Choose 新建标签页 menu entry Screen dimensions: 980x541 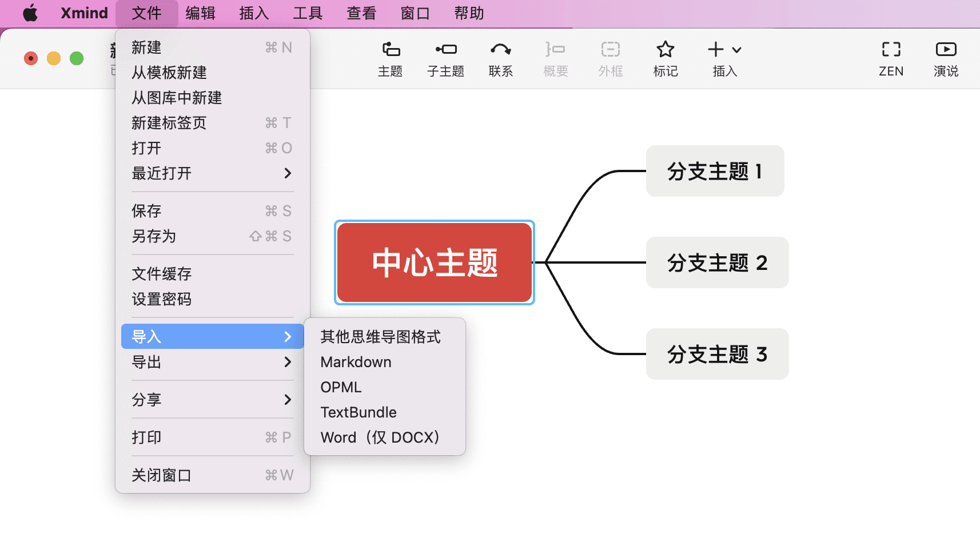[212, 123]
